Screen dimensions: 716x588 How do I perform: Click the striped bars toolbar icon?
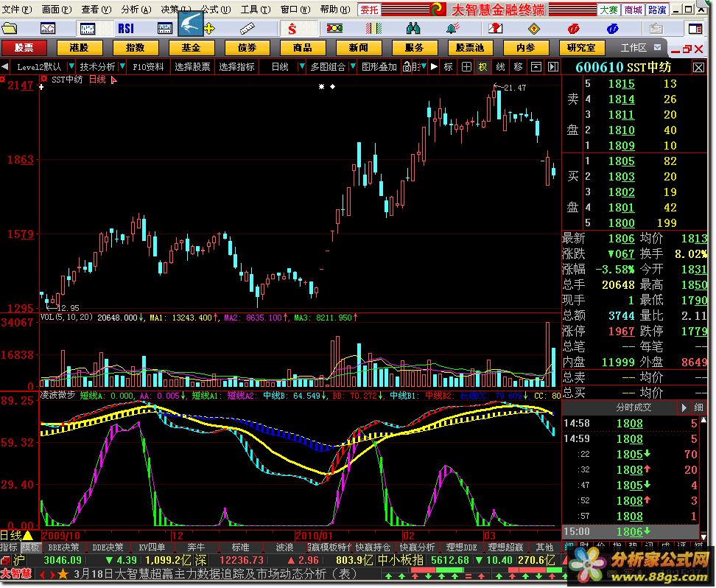(x=373, y=28)
